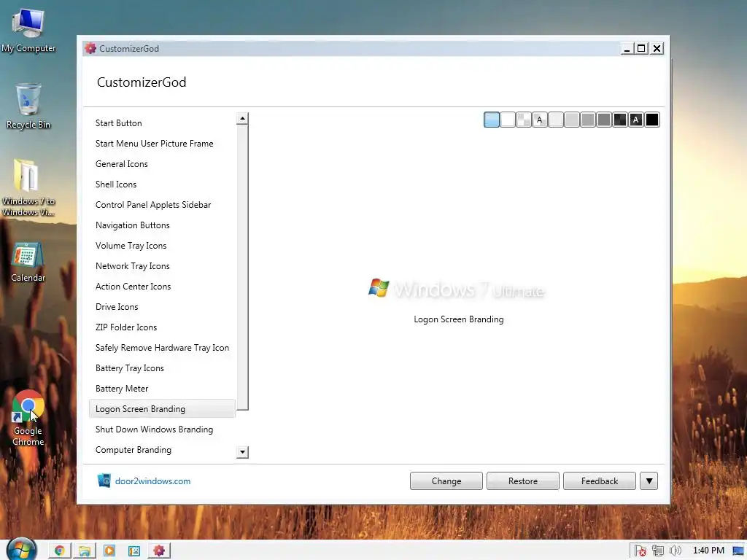Open Windows Explorer from the taskbar
This screenshot has height=560, width=747.
point(85,551)
